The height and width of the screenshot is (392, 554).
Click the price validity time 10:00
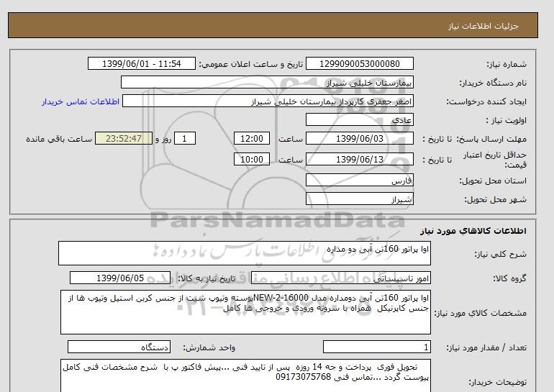pyautogui.click(x=252, y=159)
